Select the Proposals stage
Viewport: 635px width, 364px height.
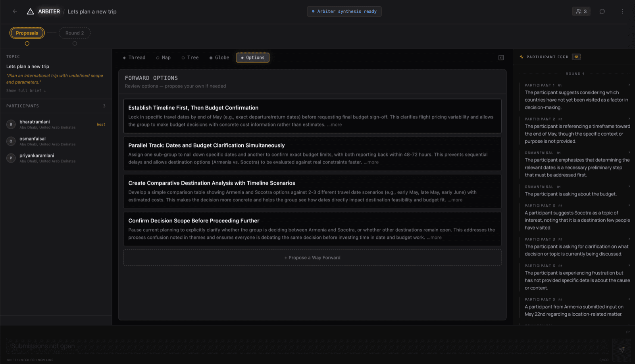(27, 33)
